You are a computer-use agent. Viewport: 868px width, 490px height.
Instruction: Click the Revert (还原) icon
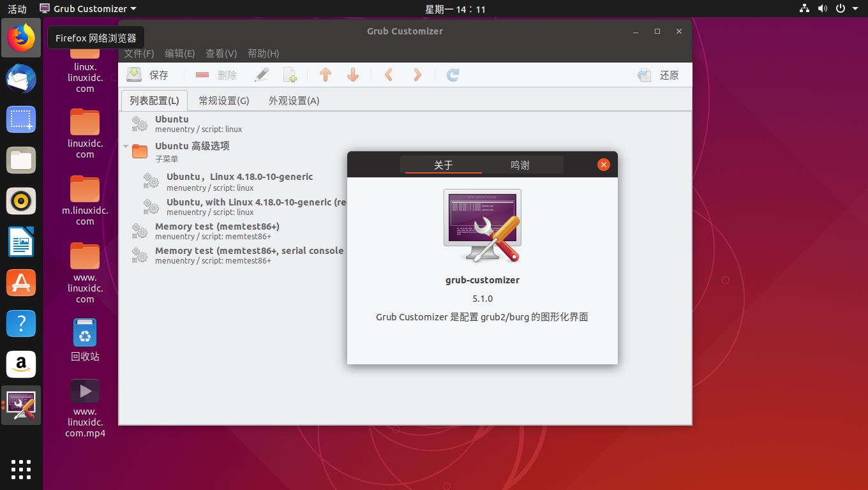click(645, 75)
